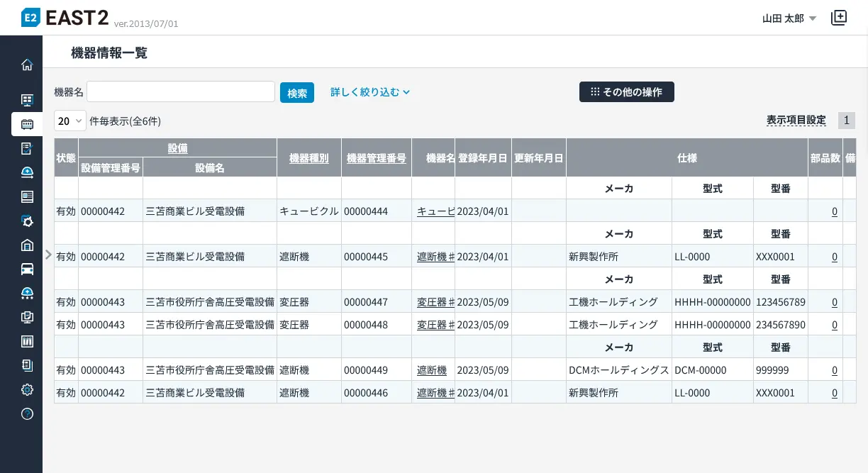Open the 20 items-per-page dropdown
The height and width of the screenshot is (473, 868).
(x=69, y=121)
